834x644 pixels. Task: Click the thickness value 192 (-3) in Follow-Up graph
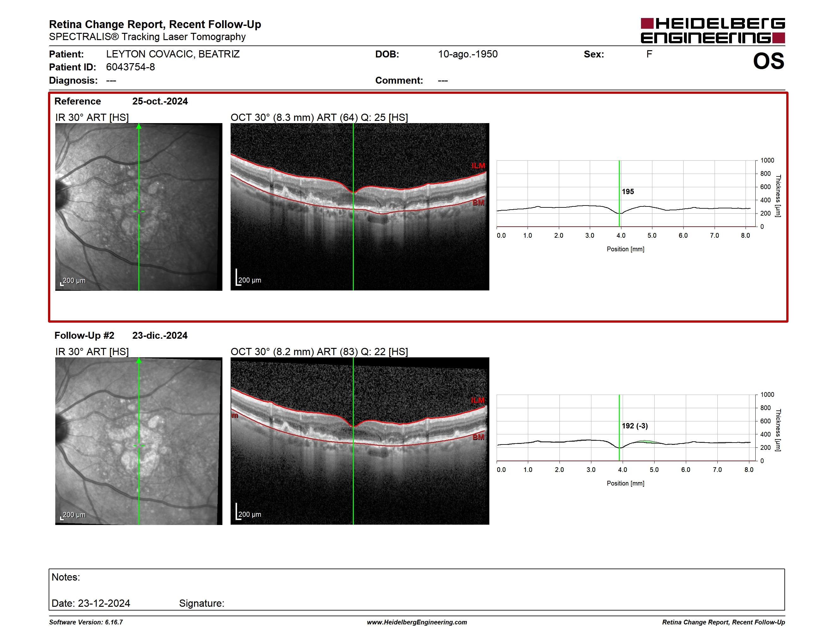pos(635,426)
